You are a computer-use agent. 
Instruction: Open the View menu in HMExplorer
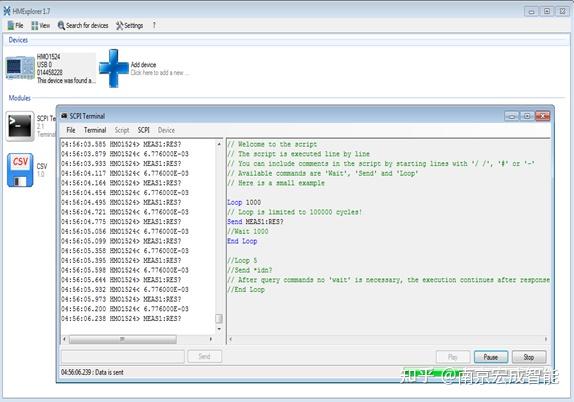(41, 25)
